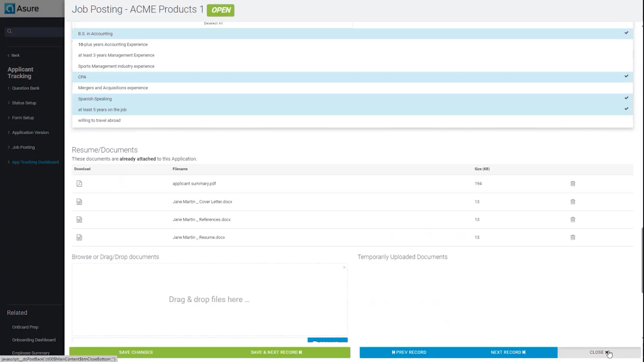Download Jane Martin Resume document icon
This screenshot has width=644, height=362.
pyautogui.click(x=79, y=237)
